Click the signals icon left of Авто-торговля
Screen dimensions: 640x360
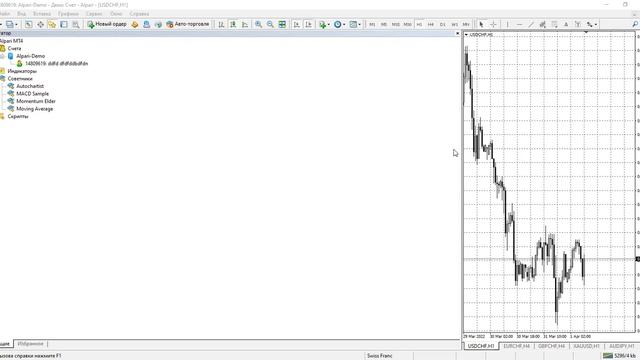158,24
